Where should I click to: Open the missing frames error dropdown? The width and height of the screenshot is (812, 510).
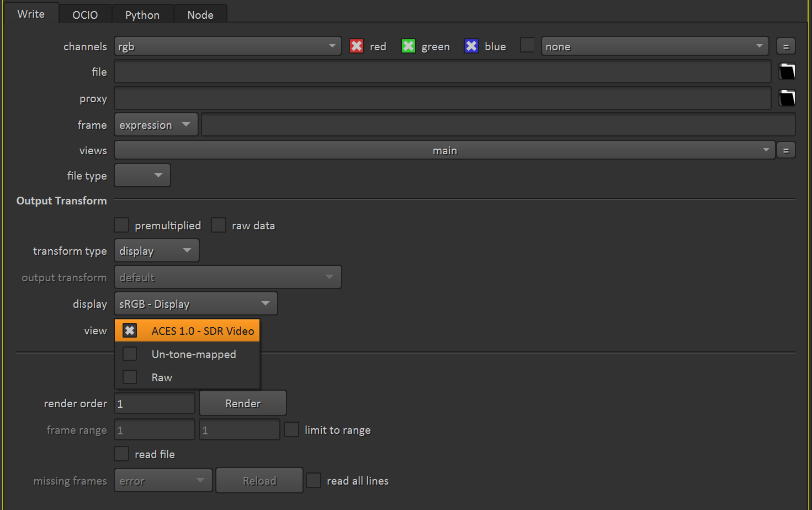[163, 480]
